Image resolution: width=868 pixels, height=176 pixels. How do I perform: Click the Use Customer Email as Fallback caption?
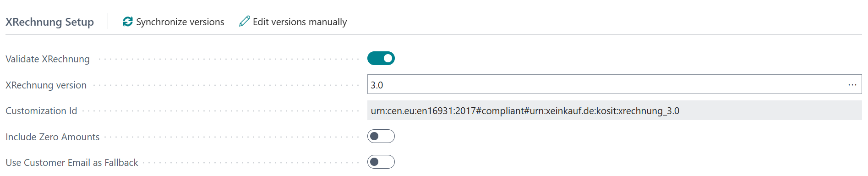tap(72, 163)
